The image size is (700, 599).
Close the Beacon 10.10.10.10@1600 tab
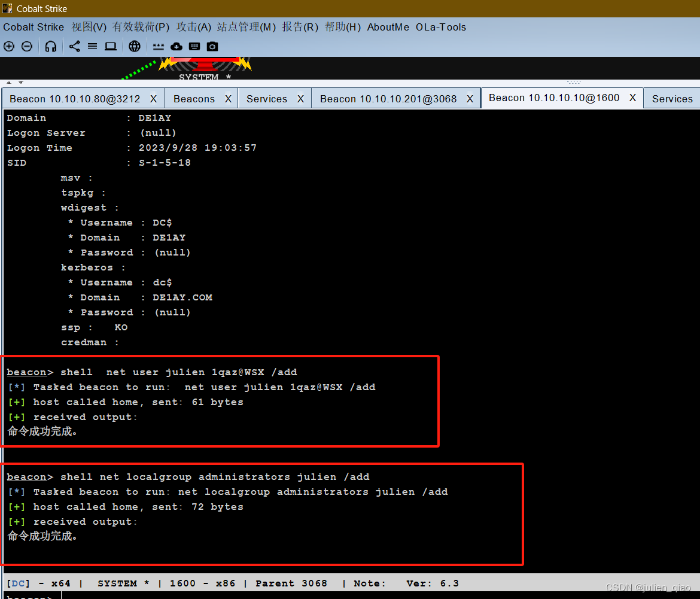pyautogui.click(x=632, y=98)
